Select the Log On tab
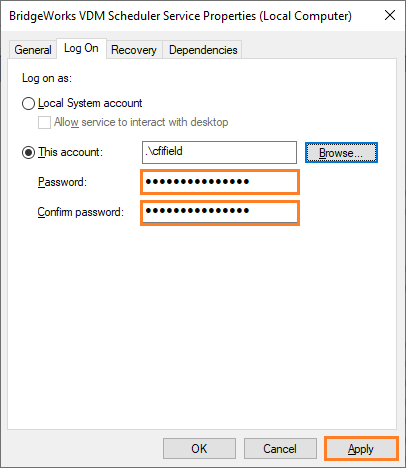Viewport: 406px width, 468px height. 81,48
